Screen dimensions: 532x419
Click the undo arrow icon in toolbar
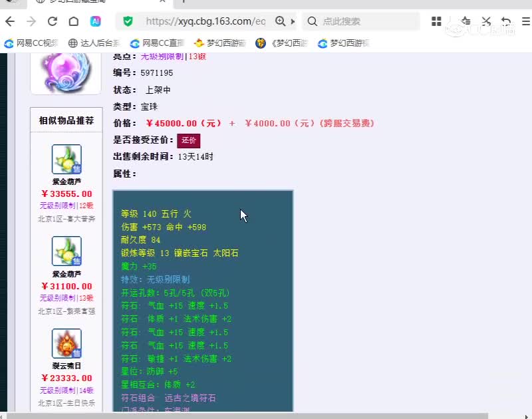tap(506, 21)
